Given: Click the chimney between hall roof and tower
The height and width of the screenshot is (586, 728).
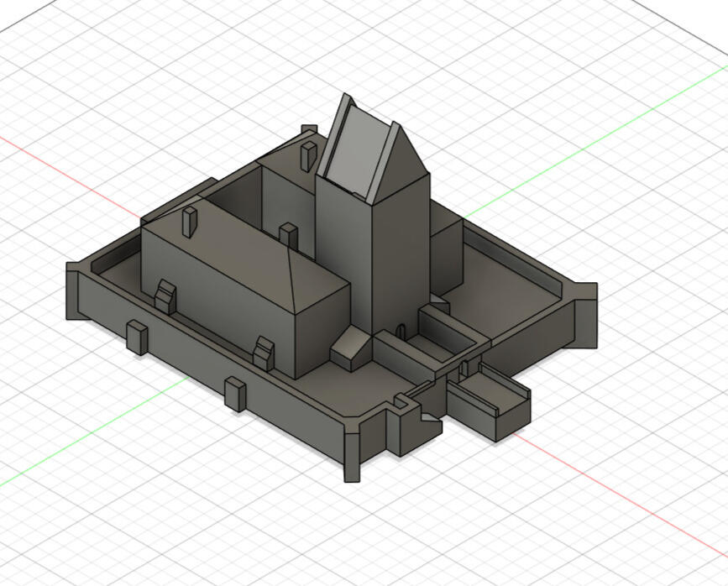Looking at the screenshot, I should tap(288, 236).
